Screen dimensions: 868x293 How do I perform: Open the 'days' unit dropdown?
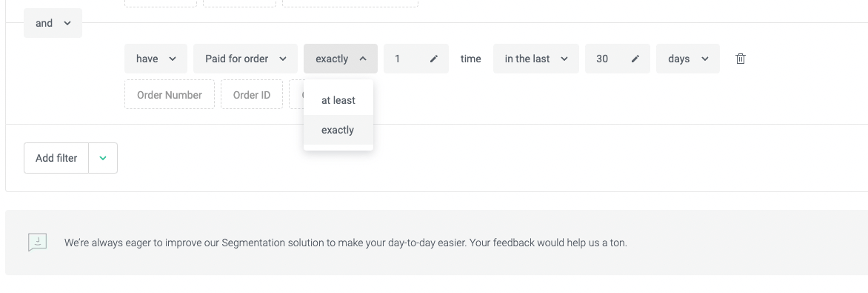point(687,59)
